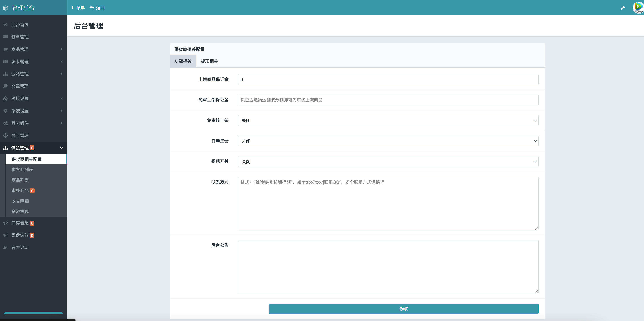The image size is (644, 321).
Task: Expand the 发卡管理 submenu arrow
Action: tap(61, 62)
